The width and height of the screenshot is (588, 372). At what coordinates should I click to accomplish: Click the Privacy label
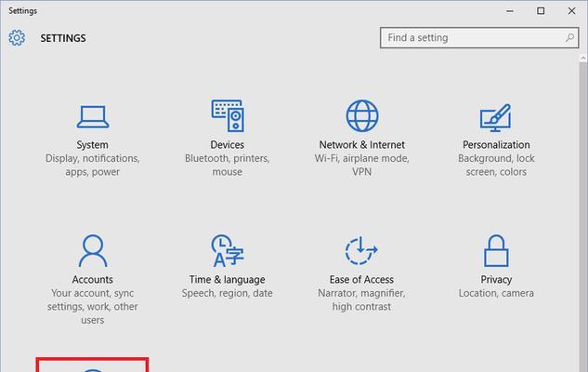(496, 280)
